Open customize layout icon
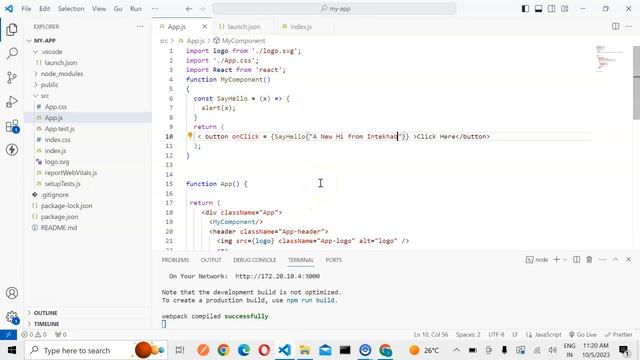 [564, 9]
